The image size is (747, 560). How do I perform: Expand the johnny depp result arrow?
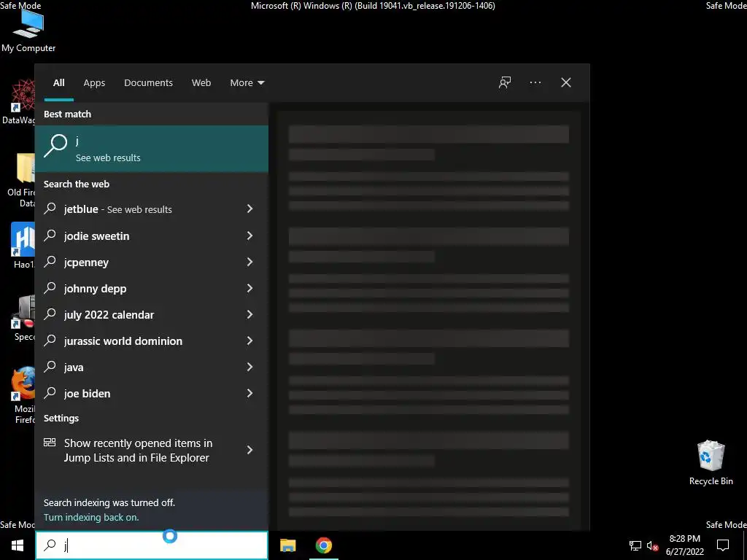tap(249, 287)
